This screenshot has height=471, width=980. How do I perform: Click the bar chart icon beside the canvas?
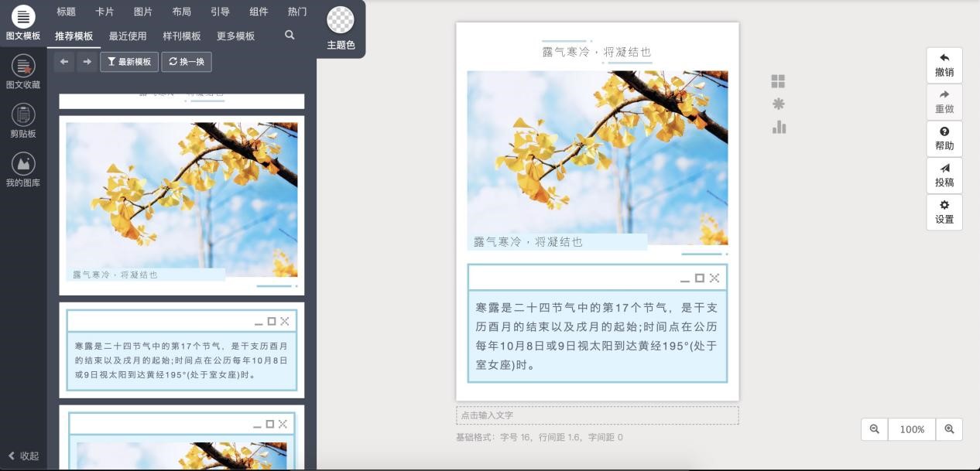coord(779,127)
